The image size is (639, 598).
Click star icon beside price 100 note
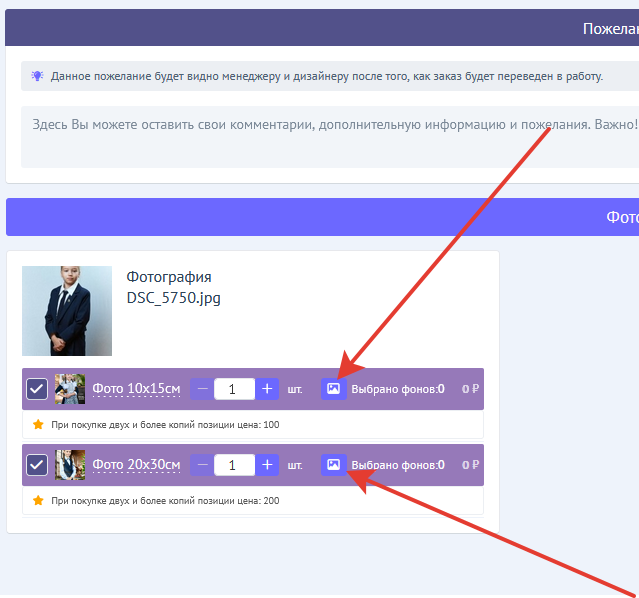click(x=38, y=424)
